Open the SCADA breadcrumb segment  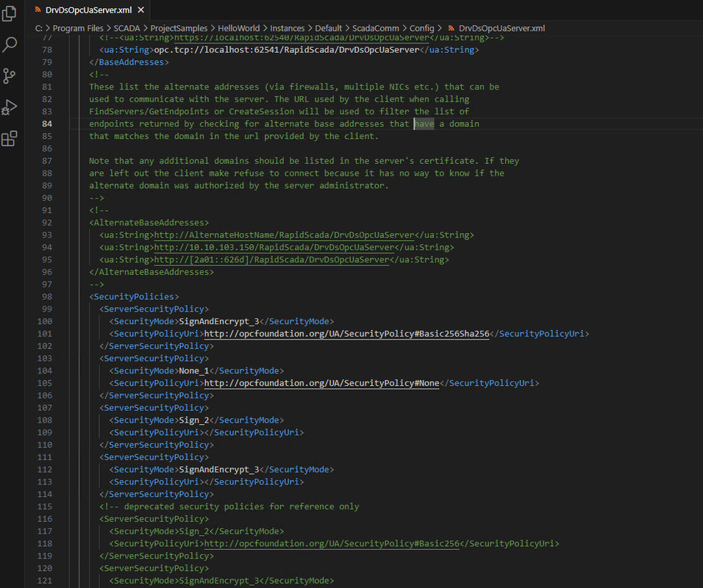(127, 28)
